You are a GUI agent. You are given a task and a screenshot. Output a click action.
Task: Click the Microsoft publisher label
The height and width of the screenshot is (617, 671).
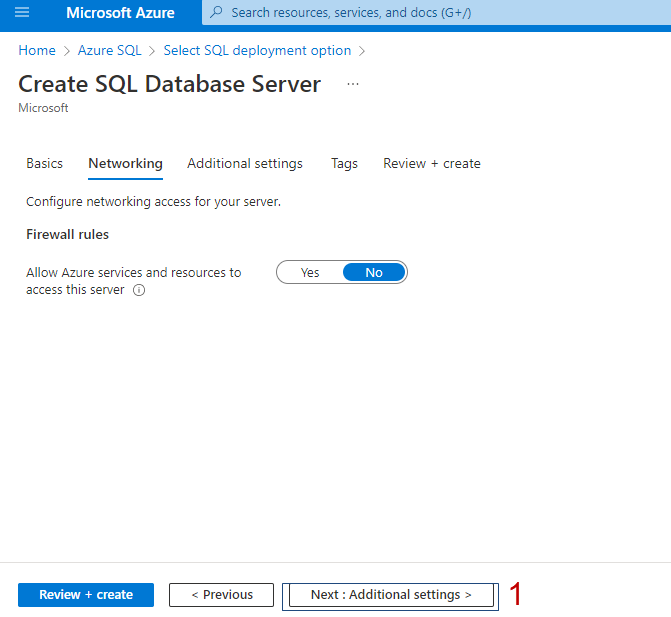[x=43, y=108]
